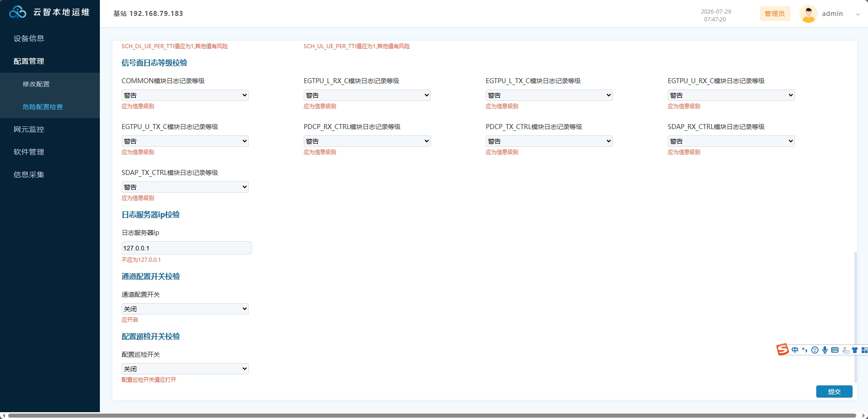Switch Sogou Chinese/English mode (中)
The width and height of the screenshot is (868, 419).
[x=794, y=350]
